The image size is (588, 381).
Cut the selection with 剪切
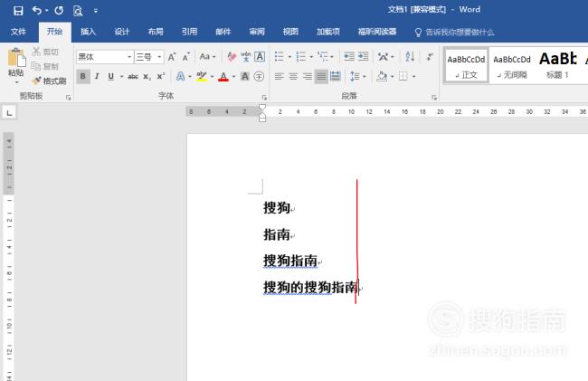[45, 52]
